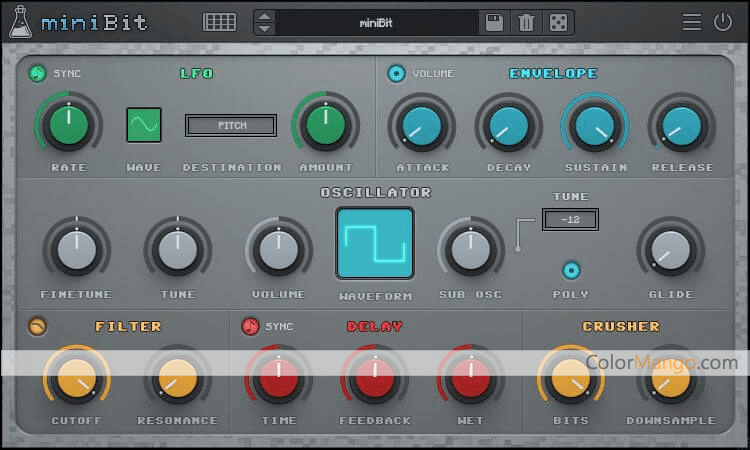Open the hamburger menu

point(692,22)
